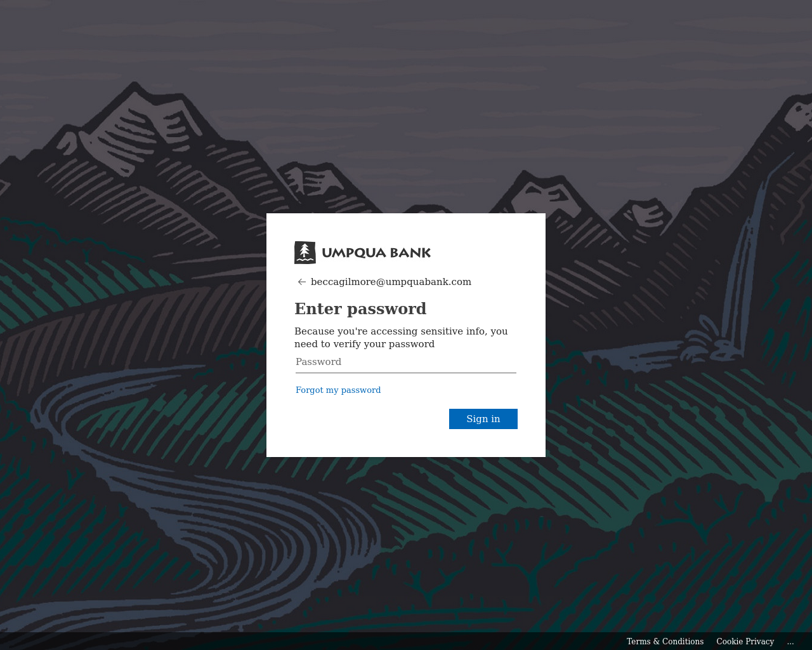Click the Enter password heading

(360, 308)
